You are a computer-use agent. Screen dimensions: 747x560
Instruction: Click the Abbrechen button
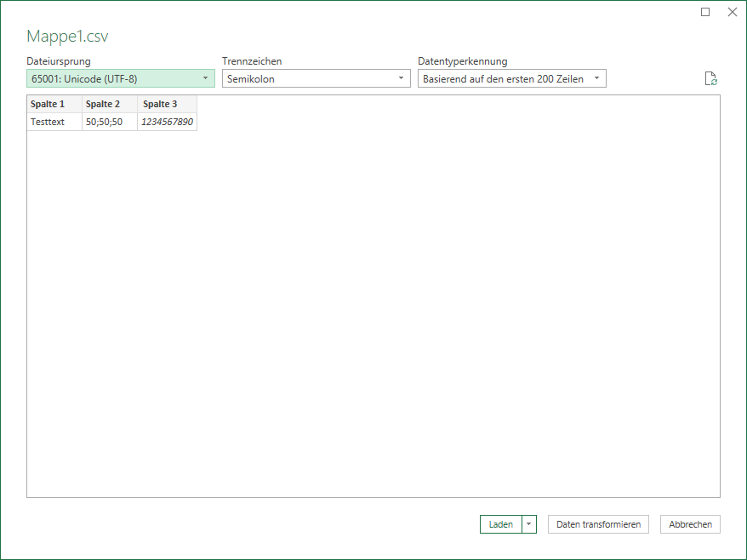690,524
